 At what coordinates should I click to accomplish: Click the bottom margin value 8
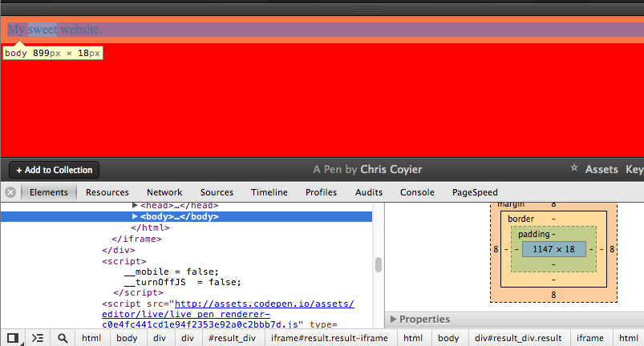[x=553, y=295]
